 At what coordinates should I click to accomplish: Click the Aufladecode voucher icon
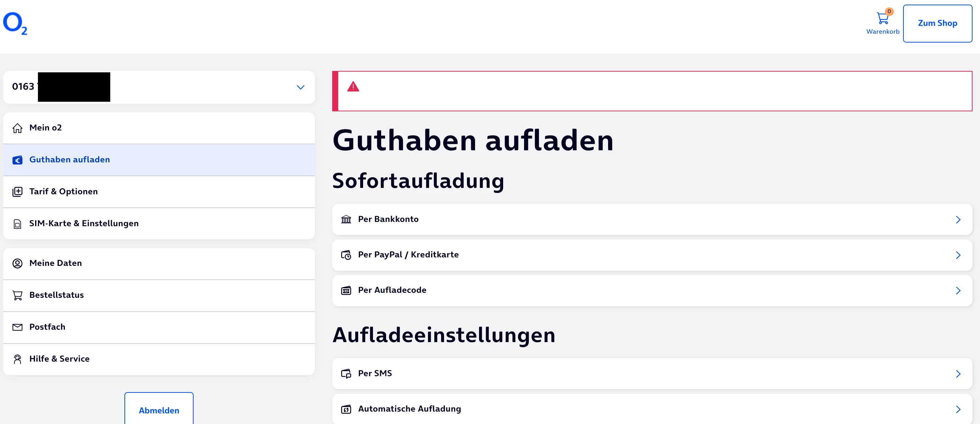coord(346,291)
